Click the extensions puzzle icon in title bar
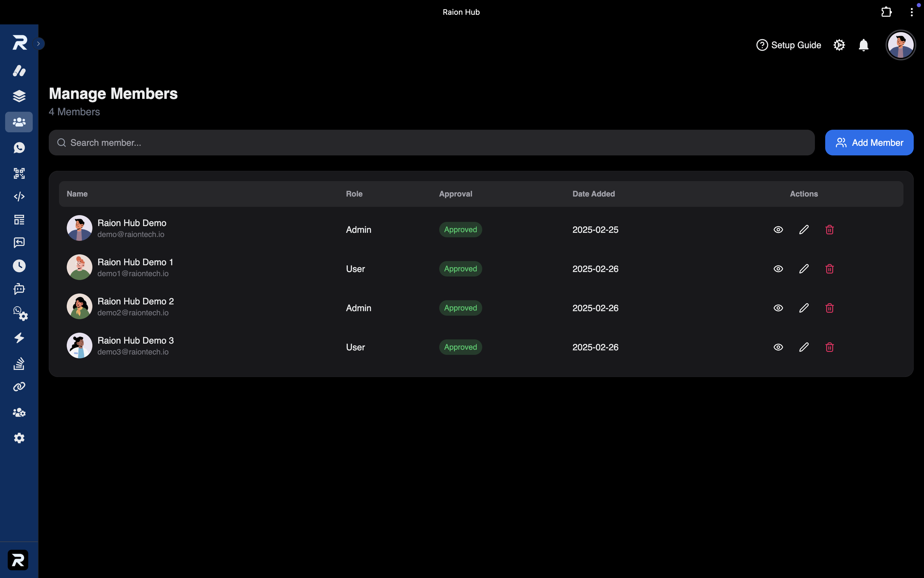This screenshot has height=578, width=924. (x=886, y=12)
